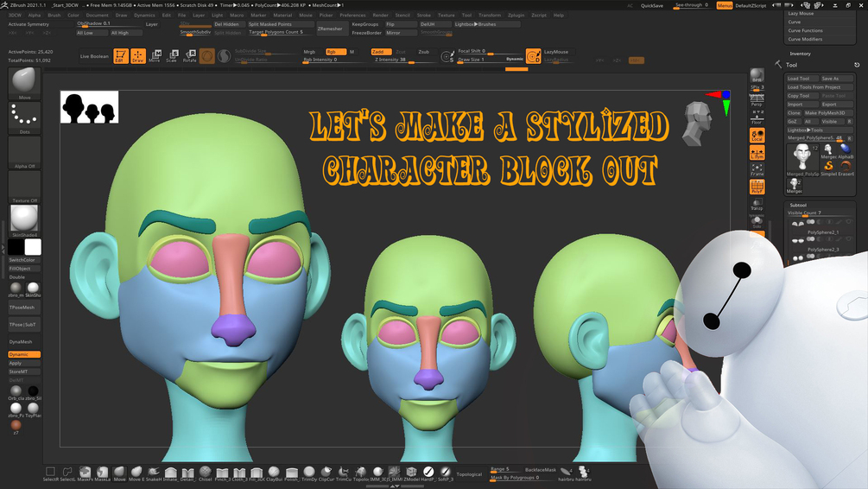Viewport: 868px width, 489px height.
Task: Choose the Chisel brush in the bottom shelf
Action: pos(206,473)
